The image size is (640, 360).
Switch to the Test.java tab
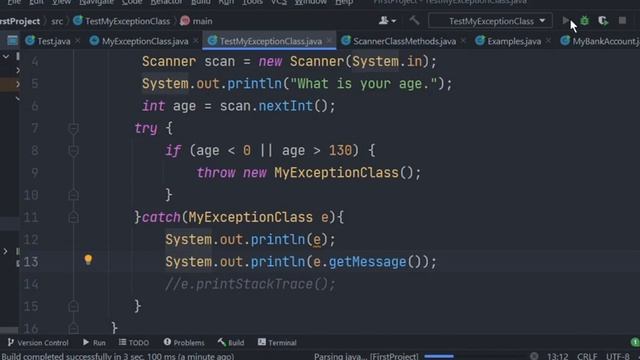click(48, 41)
